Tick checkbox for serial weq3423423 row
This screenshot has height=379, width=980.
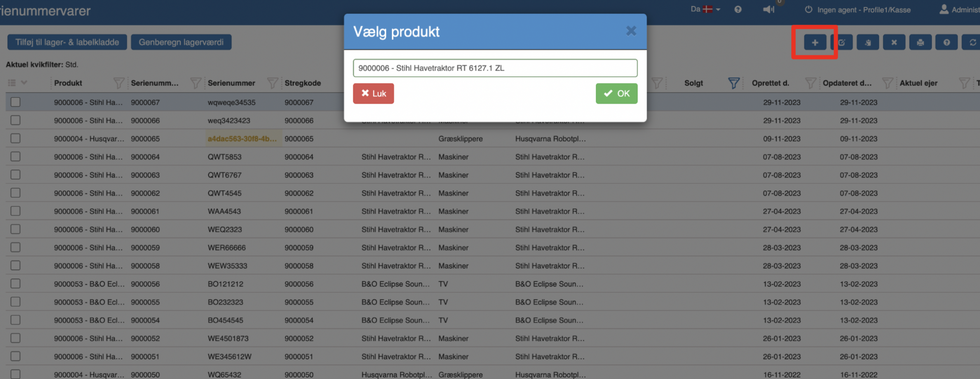click(x=15, y=120)
